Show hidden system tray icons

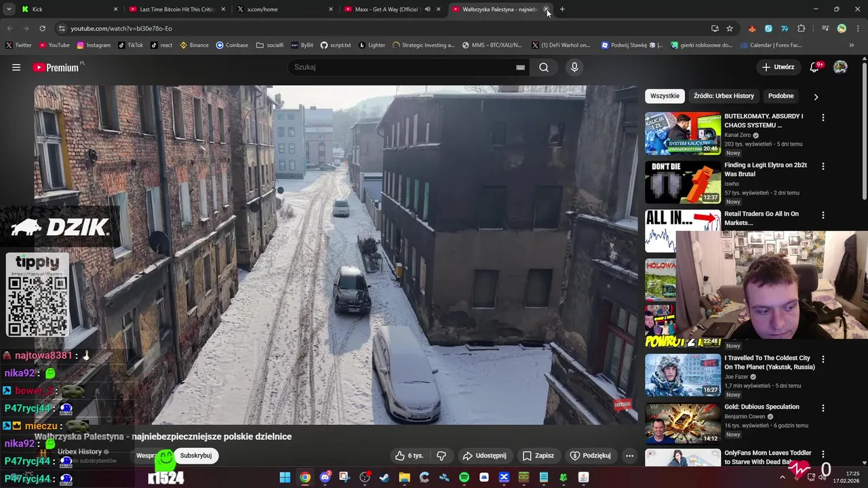[x=782, y=477]
